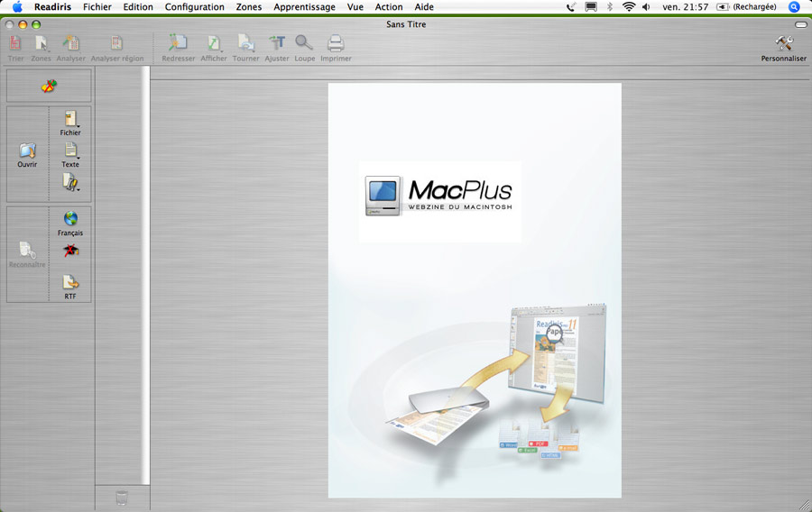Click the Redresser deskew icon
The image size is (812, 512).
coord(178,44)
